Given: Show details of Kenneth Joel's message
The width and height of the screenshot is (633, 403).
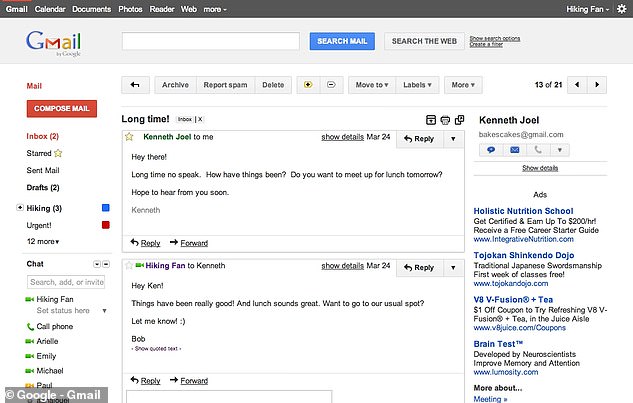Looking at the screenshot, I should coord(342,137).
